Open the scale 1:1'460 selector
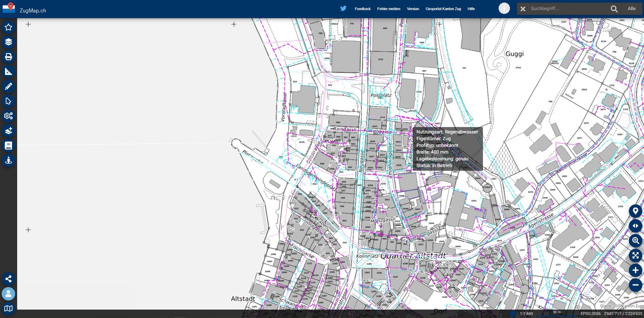This screenshot has width=644, height=318. 526,313
